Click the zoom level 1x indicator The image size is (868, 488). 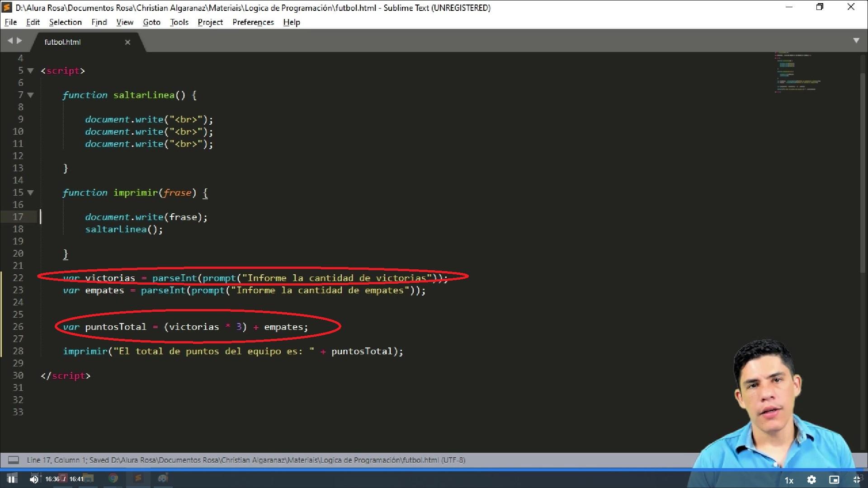point(789,480)
